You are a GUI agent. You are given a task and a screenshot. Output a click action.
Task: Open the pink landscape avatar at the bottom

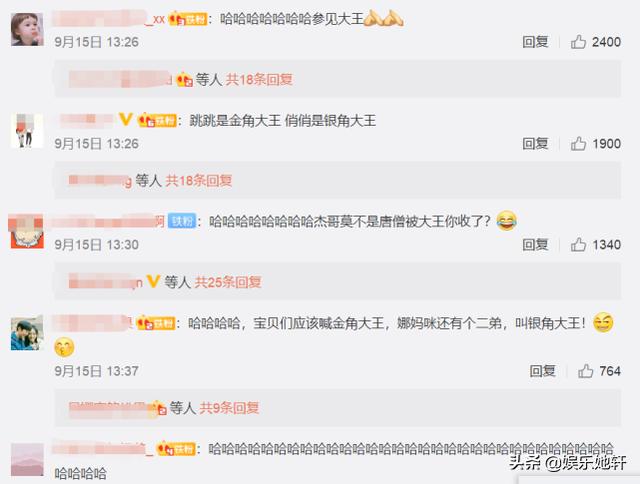[x=27, y=460]
